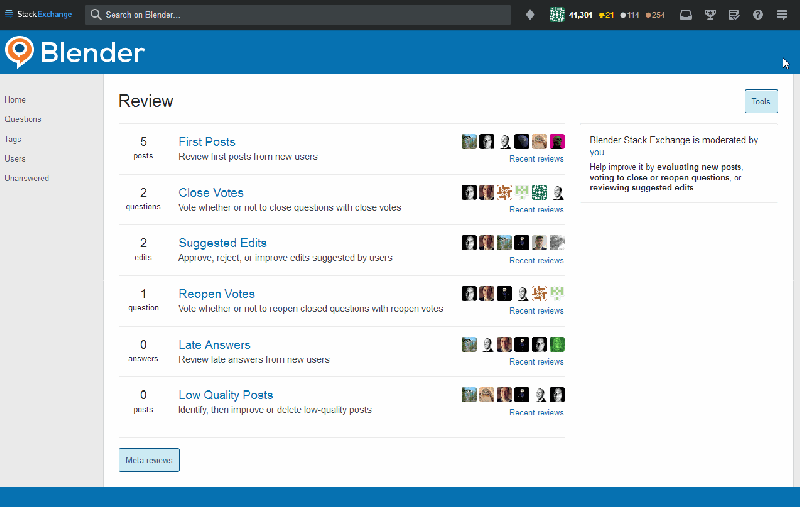Click the 11,301 reputation score
Screen dimensions: 800x507
click(581, 15)
